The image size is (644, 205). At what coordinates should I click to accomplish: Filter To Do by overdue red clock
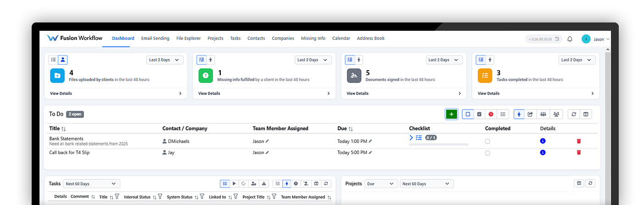(x=491, y=114)
